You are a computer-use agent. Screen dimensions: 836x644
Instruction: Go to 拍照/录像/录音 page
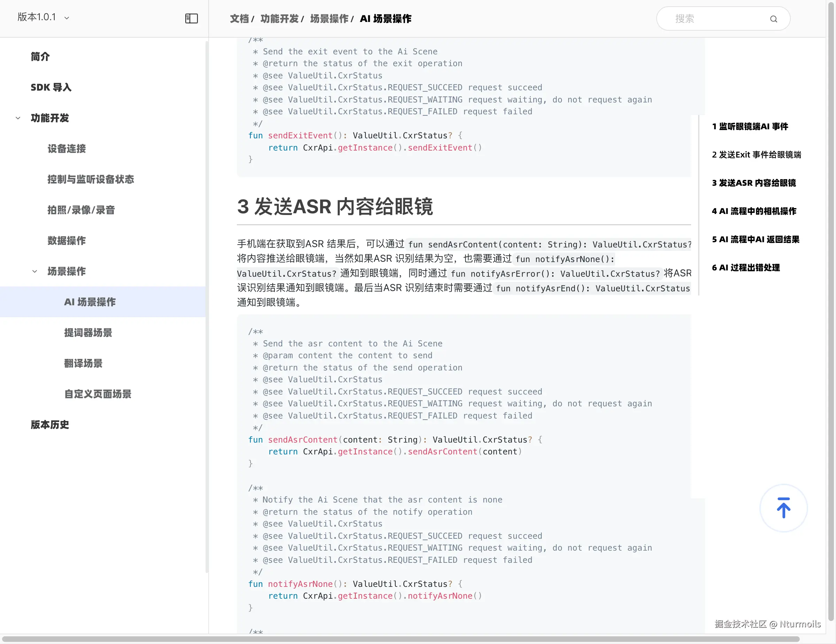[x=81, y=210]
